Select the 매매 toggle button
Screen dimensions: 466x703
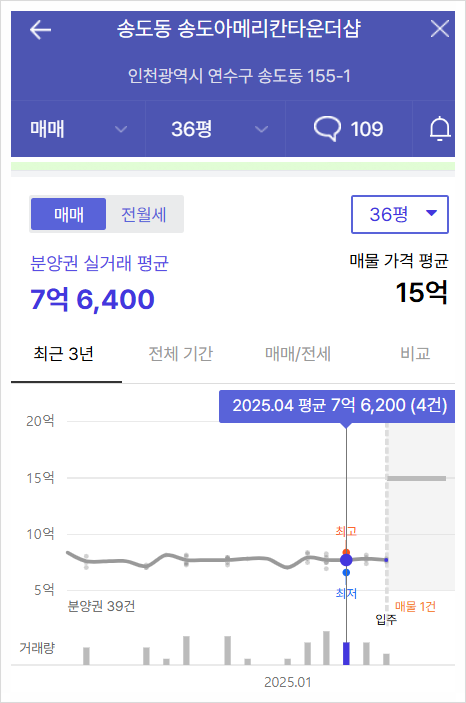[x=69, y=214]
